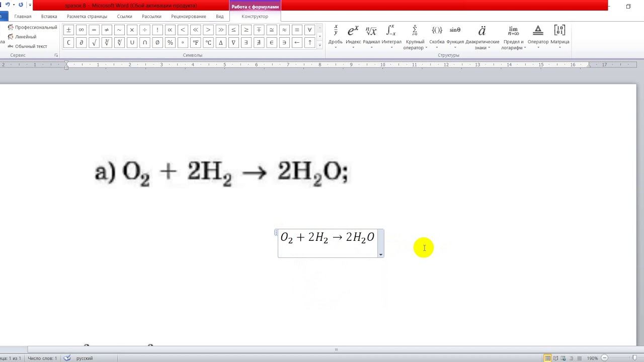Insert the square root √ symbol

pos(94,43)
